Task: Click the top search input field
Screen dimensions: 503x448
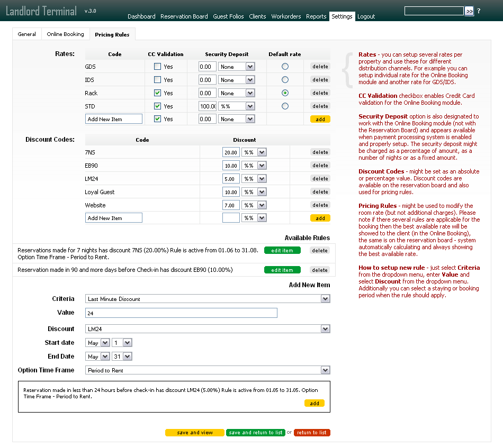Action: click(434, 11)
